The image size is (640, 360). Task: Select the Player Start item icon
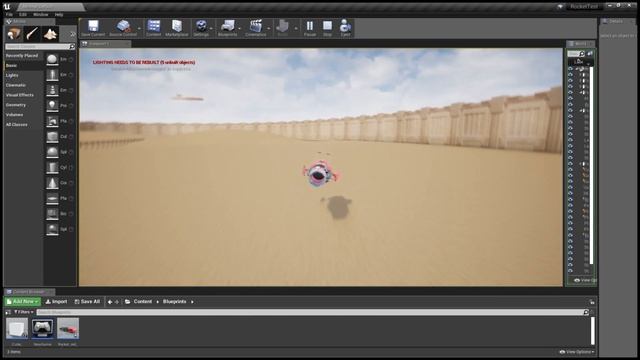coord(52,121)
